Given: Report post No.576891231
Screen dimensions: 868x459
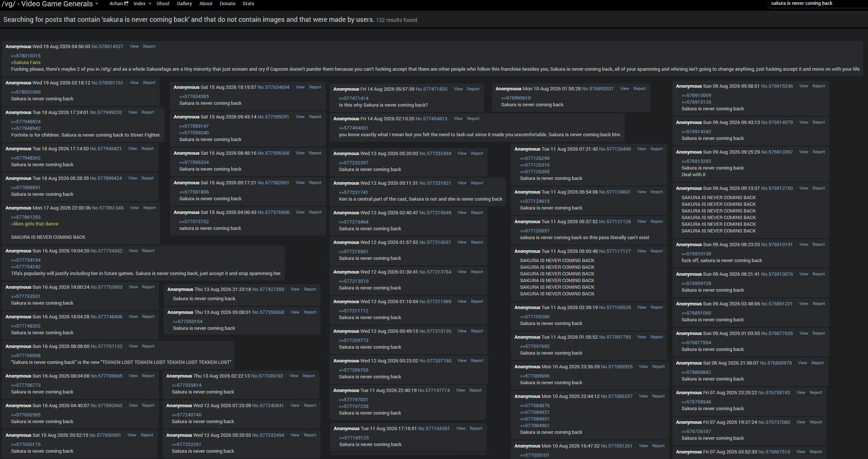Looking at the screenshot, I should (819, 304).
